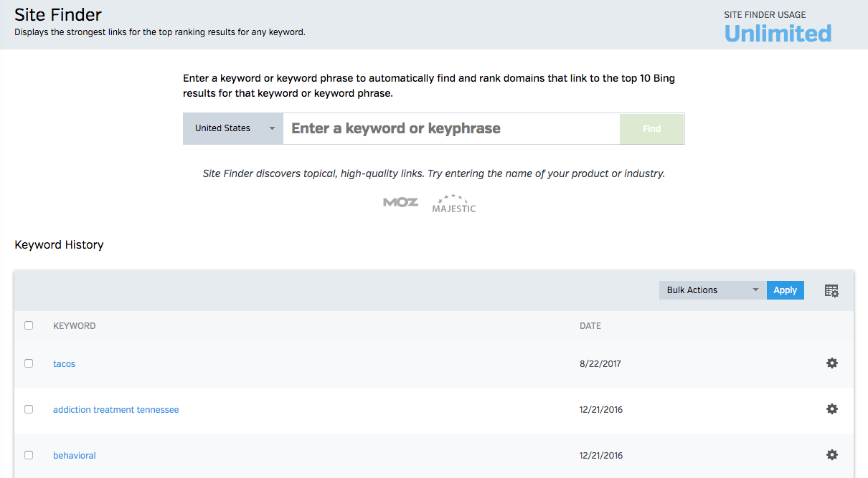The width and height of the screenshot is (868, 478).
Task: Expand the Bulk Actions dropdown
Action: [x=712, y=290]
